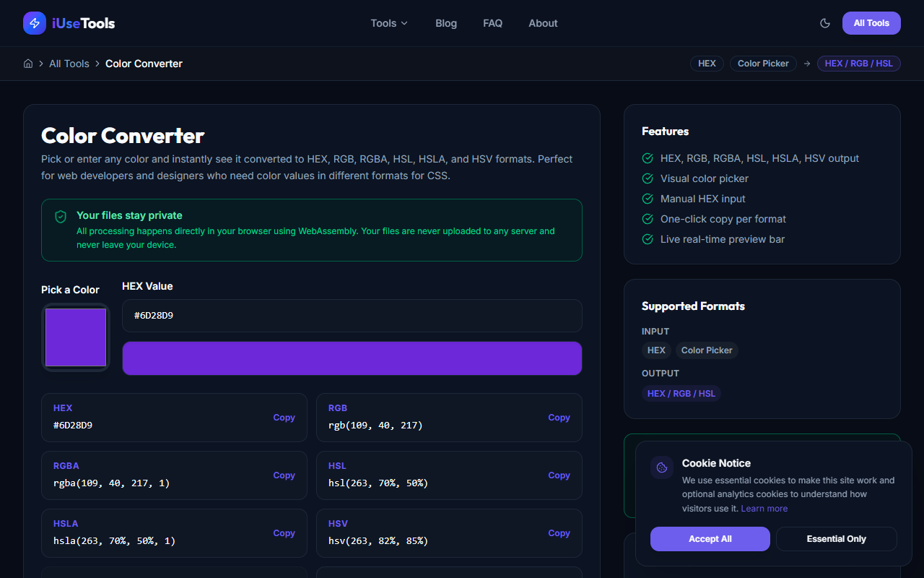Click the checkmark beside One-click copy per format

[648, 219]
